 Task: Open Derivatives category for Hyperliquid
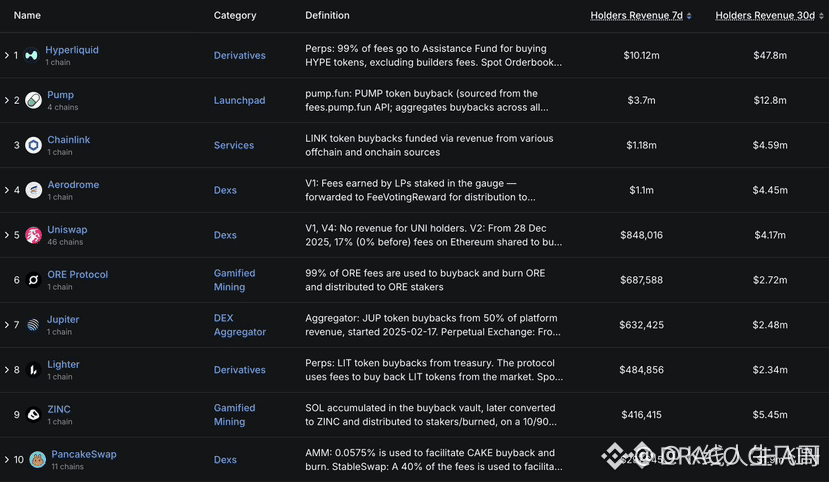240,55
